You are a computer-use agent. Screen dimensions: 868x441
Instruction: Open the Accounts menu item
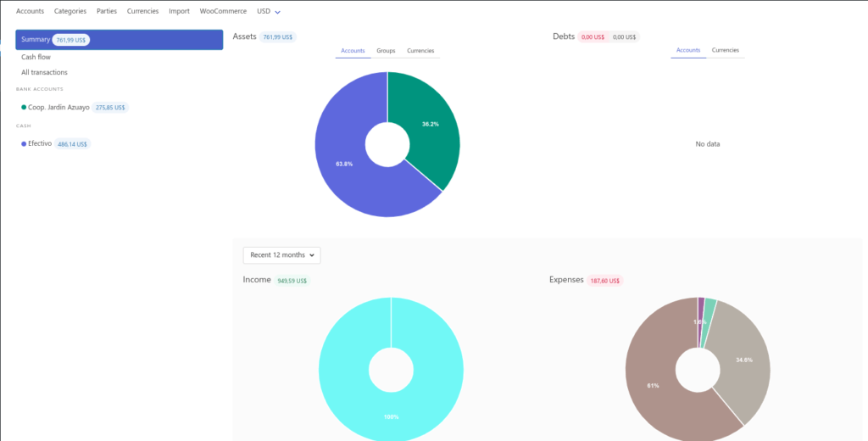coord(30,11)
